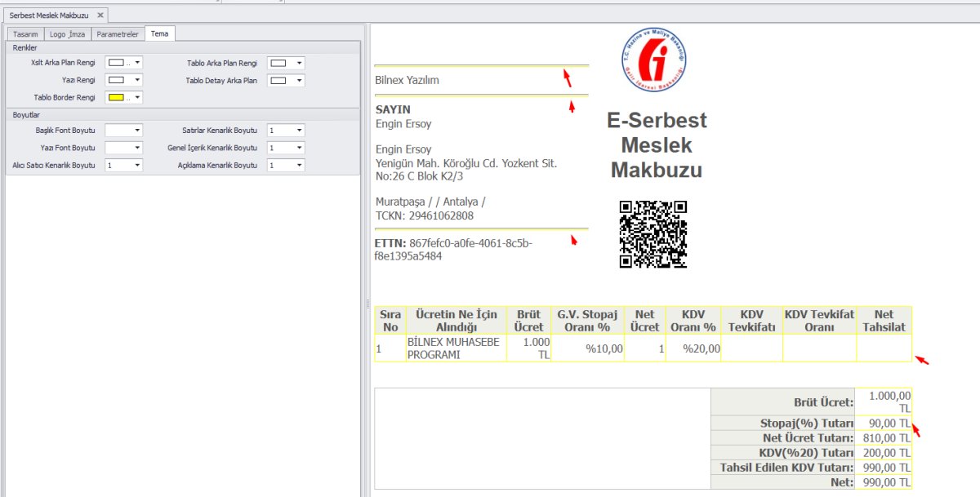Open the Xslt Arka Plan Rengi color picker
Viewport: 980px width, 497px height.
123,62
